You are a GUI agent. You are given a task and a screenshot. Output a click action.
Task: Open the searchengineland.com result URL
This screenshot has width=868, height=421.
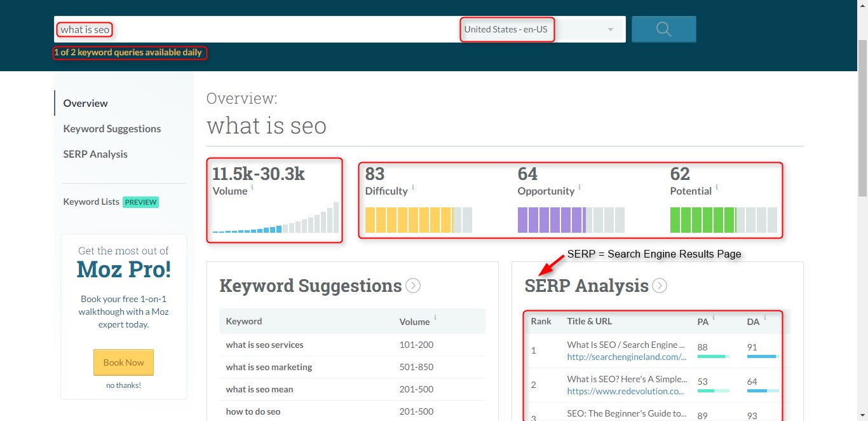click(627, 357)
